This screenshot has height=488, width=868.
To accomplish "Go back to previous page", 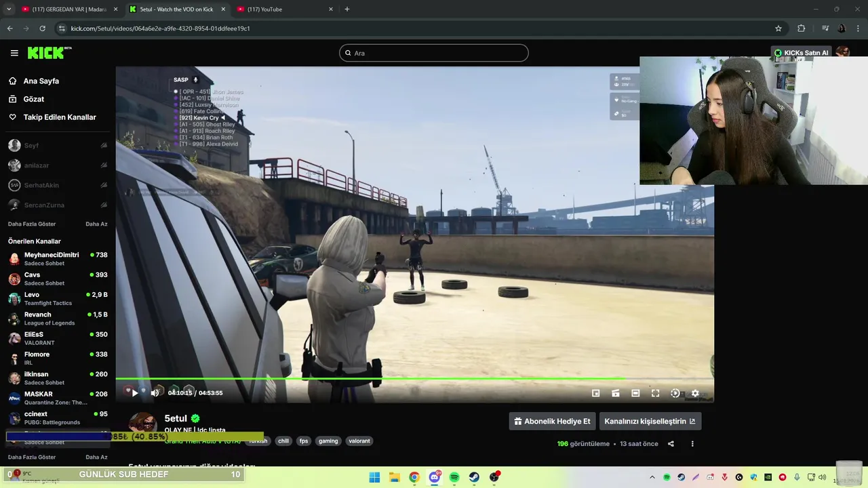I will (x=9, y=28).
